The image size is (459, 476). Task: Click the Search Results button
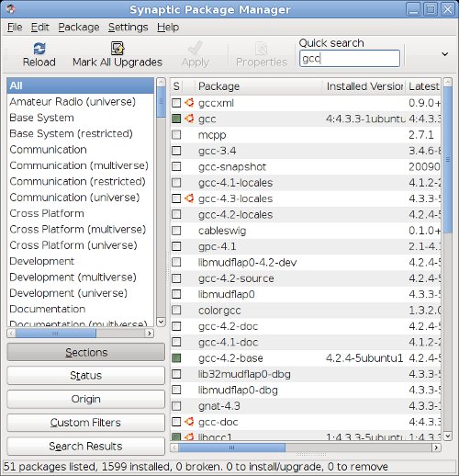coord(85,447)
